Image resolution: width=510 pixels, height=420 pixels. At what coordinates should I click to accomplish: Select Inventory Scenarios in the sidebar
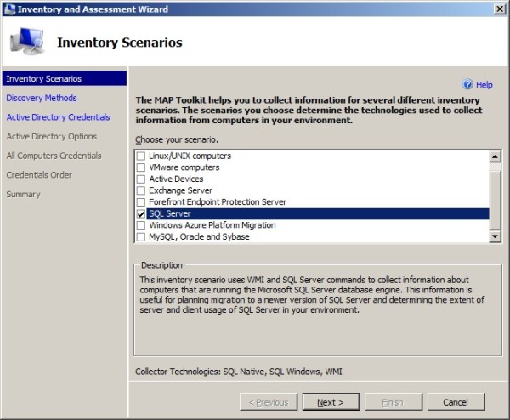click(x=43, y=78)
